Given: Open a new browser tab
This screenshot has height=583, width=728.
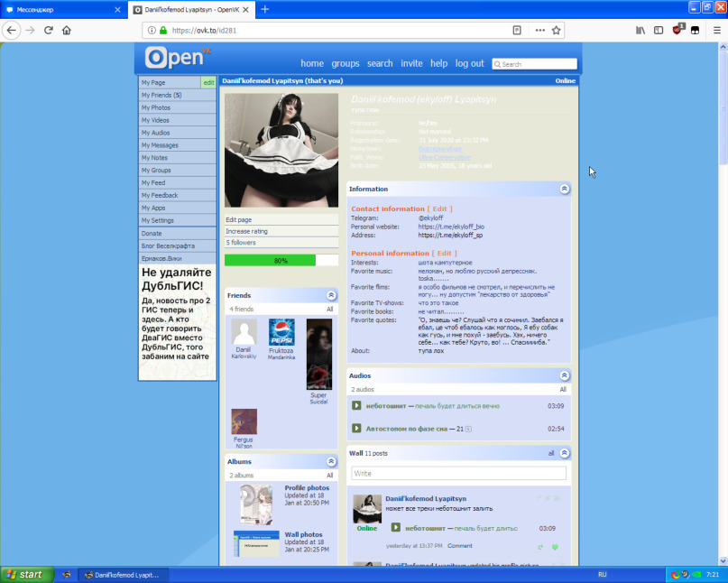Looking at the screenshot, I should click(265, 9).
